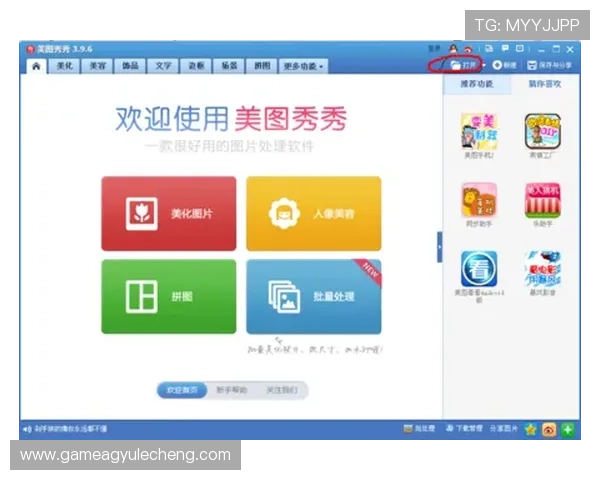Select the 新手帮助 pill toggle

pos(232,390)
